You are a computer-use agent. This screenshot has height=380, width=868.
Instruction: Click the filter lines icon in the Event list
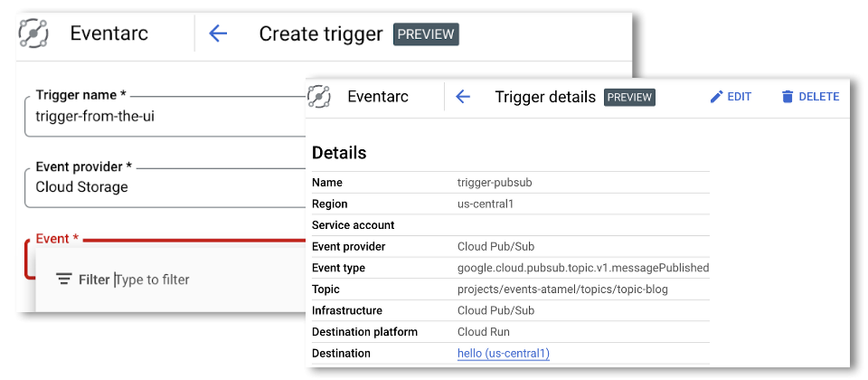[x=63, y=280]
